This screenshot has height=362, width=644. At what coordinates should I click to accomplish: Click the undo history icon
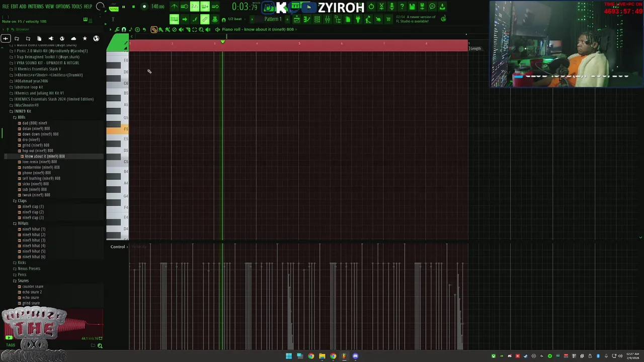[x=371, y=7]
